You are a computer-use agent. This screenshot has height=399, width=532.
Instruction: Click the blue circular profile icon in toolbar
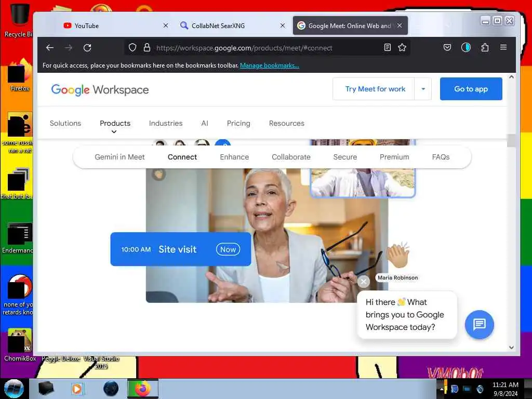click(466, 47)
